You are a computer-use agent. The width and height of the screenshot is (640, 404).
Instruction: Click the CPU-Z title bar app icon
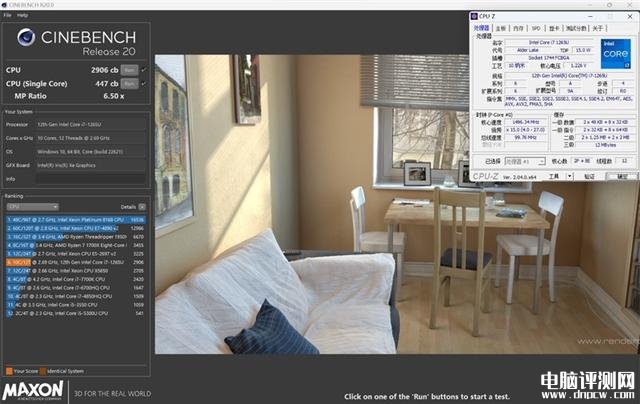click(474, 16)
